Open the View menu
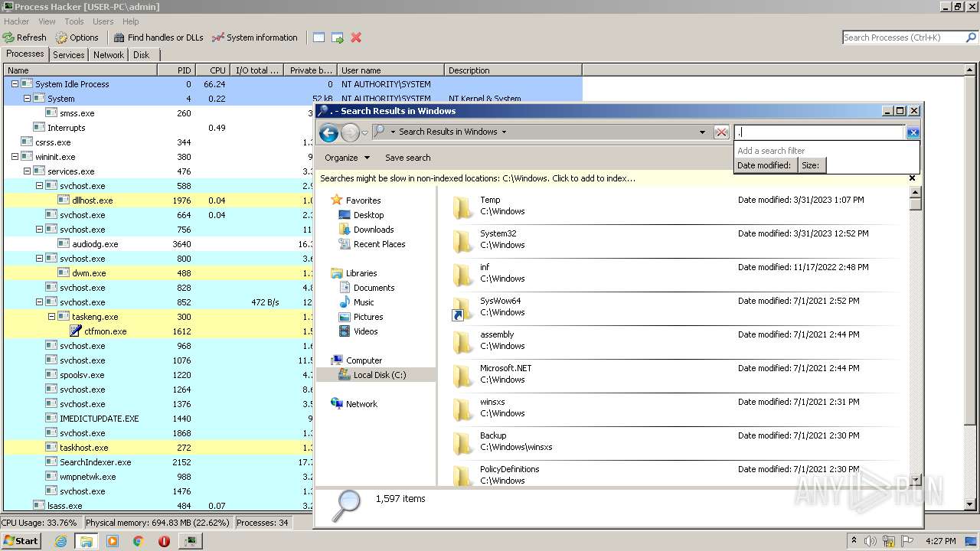Image resolution: width=980 pixels, height=551 pixels. point(47,21)
